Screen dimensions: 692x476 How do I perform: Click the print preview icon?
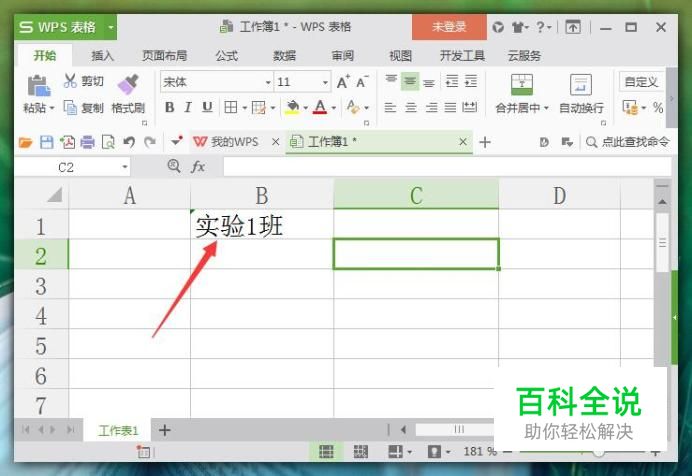click(108, 142)
